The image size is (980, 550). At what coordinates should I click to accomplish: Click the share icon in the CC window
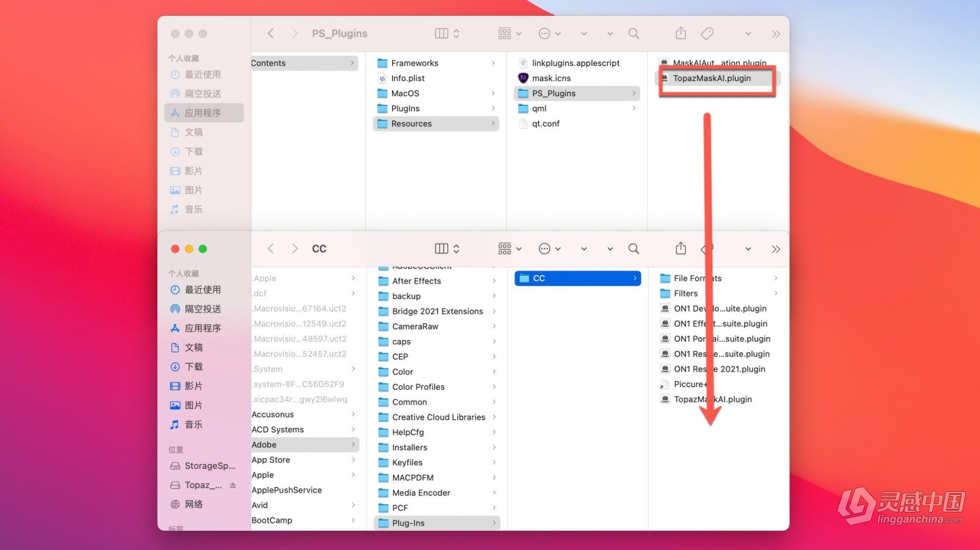681,248
